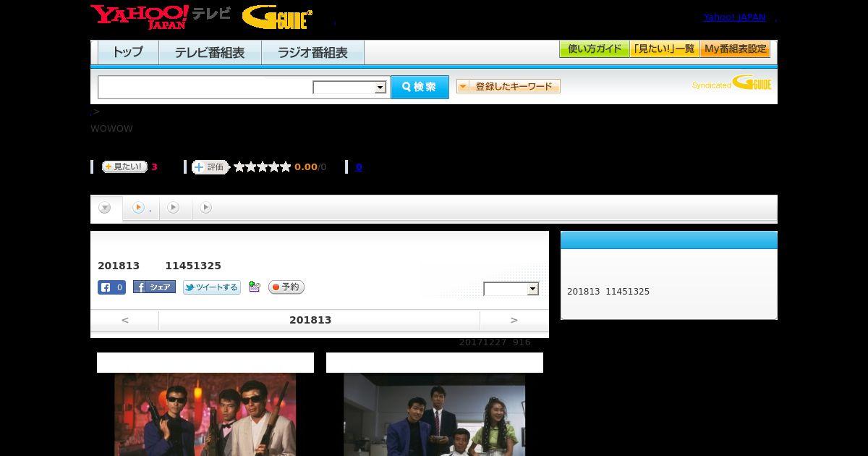Click the Facebook like count button

(111, 287)
